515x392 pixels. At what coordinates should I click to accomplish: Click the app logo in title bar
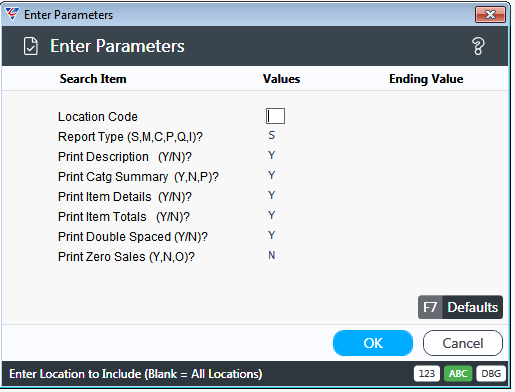coord(12,14)
